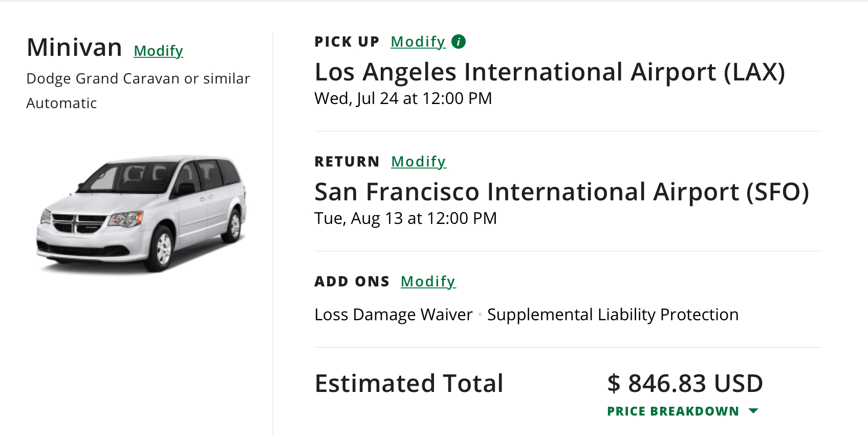Click Dodge Grand Caravan or similar text
Image resolution: width=868 pixels, height=435 pixels.
click(x=138, y=78)
